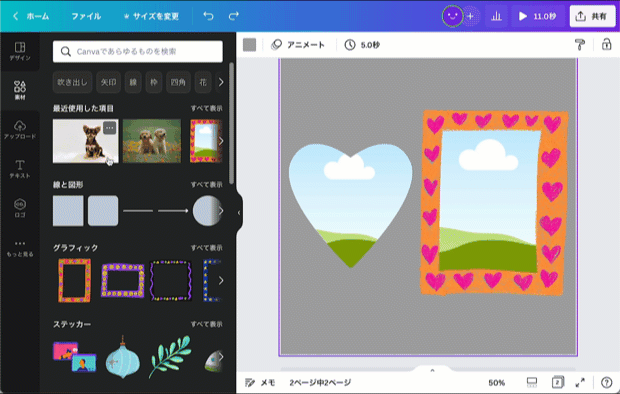Play the 11.0秒 presentation preview
This screenshot has height=394, width=620.
click(538, 16)
